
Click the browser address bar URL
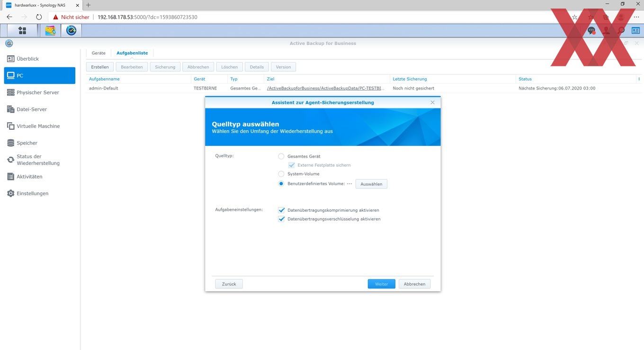pos(147,17)
